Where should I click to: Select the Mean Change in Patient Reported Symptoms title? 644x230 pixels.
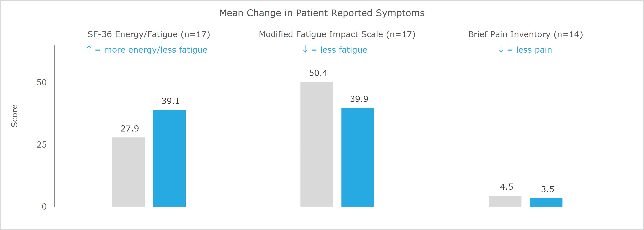point(322,13)
